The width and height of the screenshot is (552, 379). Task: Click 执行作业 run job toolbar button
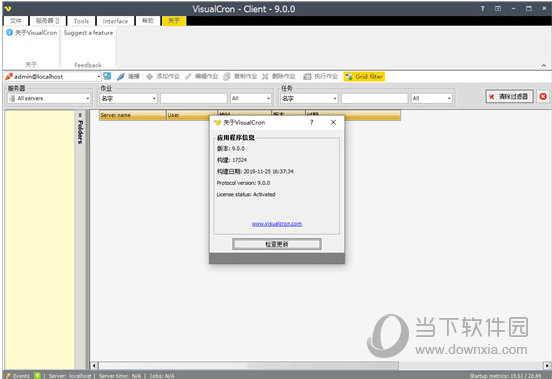(x=321, y=76)
